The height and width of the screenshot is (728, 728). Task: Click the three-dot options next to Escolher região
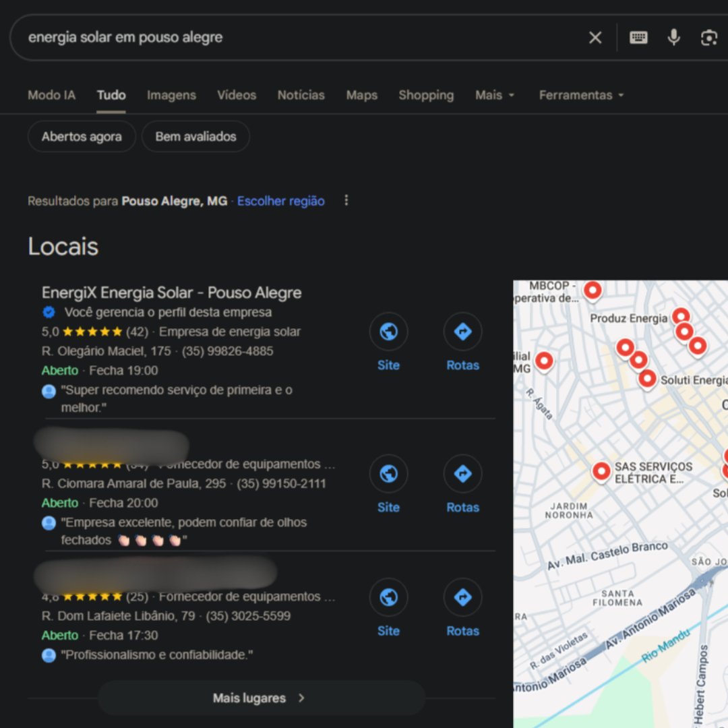(x=346, y=201)
